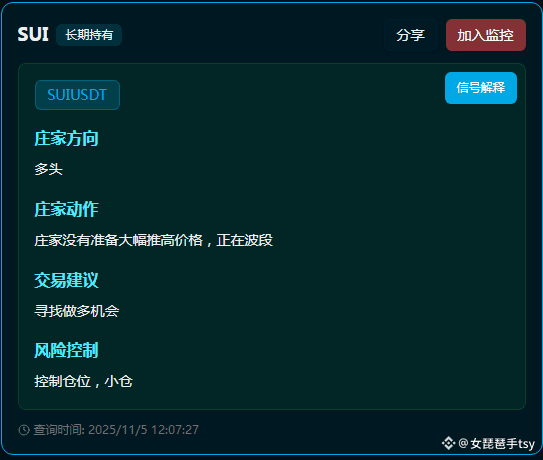Click the 查询时间 label text

58,430
